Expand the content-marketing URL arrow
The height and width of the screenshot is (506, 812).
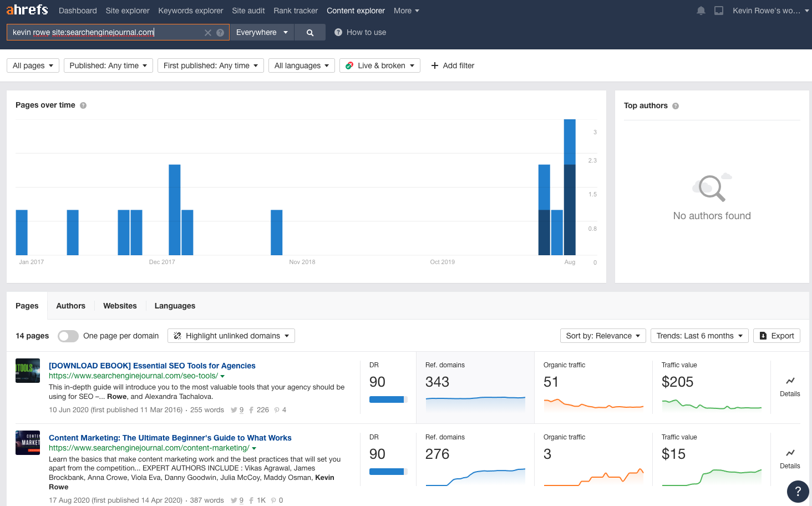254,448
